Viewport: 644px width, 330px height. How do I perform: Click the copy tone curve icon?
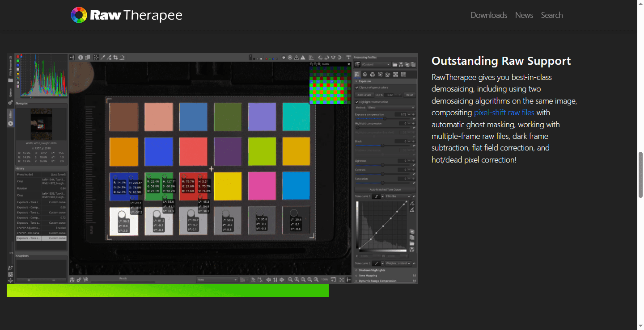[x=412, y=232]
